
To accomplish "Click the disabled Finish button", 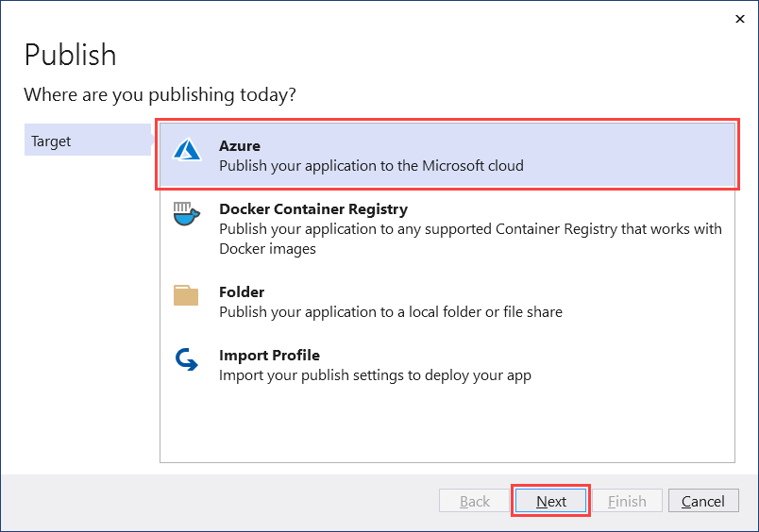I will pyautogui.click(x=627, y=501).
